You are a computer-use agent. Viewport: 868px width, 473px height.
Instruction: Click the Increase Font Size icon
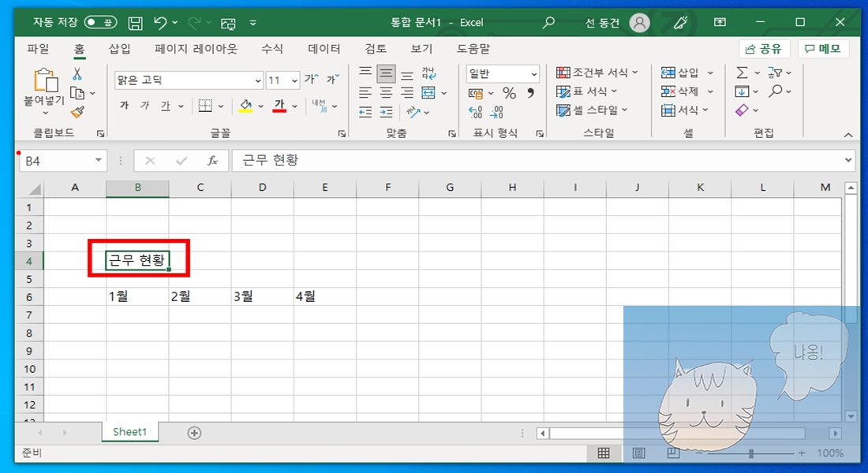(x=311, y=80)
